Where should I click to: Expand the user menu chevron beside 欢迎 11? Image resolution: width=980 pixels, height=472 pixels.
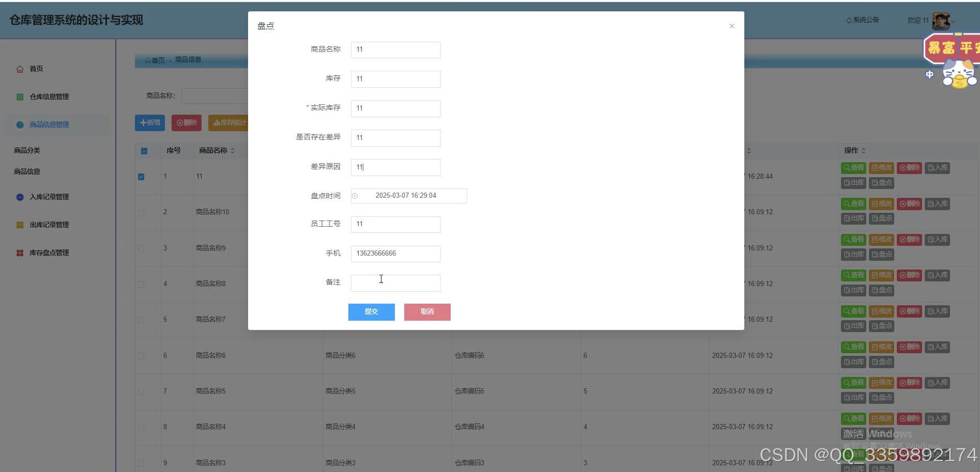(954, 22)
